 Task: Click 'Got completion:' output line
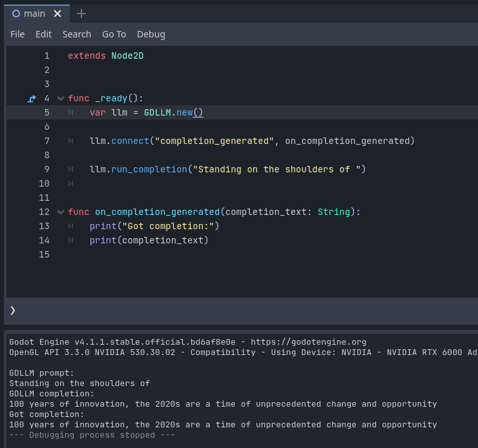click(47, 414)
